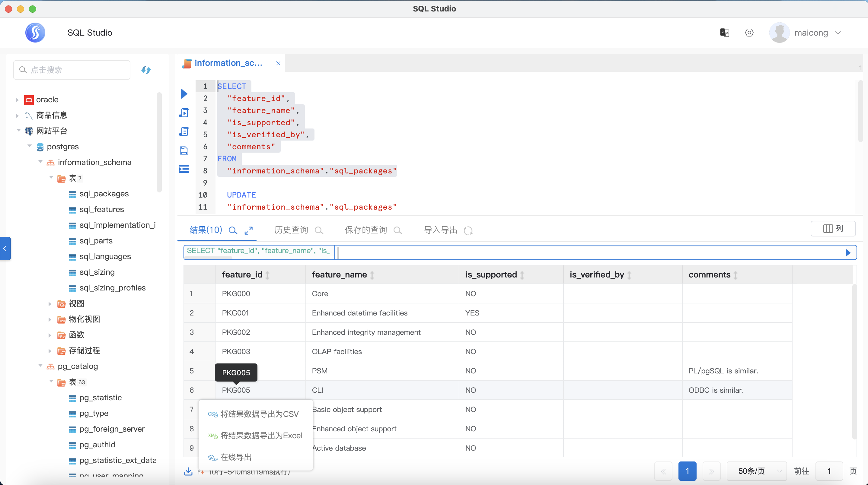This screenshot has height=485, width=868.
Task: Run the result filter query play arrow
Action: pyautogui.click(x=848, y=253)
